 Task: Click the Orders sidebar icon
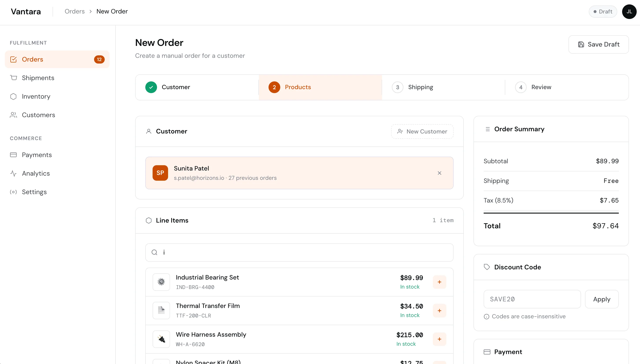coord(13,59)
